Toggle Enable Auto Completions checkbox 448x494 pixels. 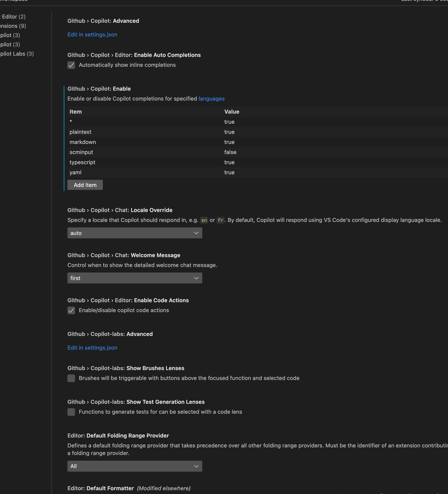tap(71, 64)
